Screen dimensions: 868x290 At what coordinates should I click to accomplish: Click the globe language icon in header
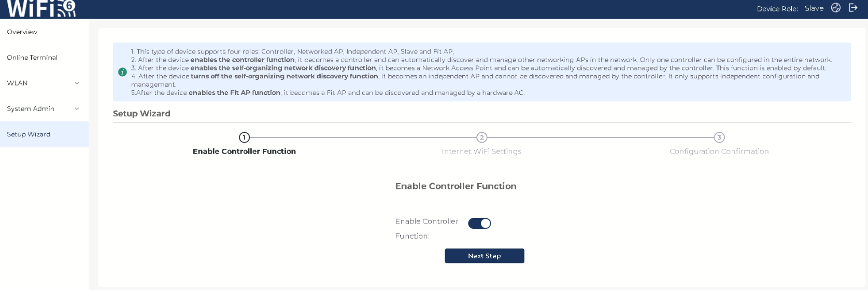pos(835,8)
